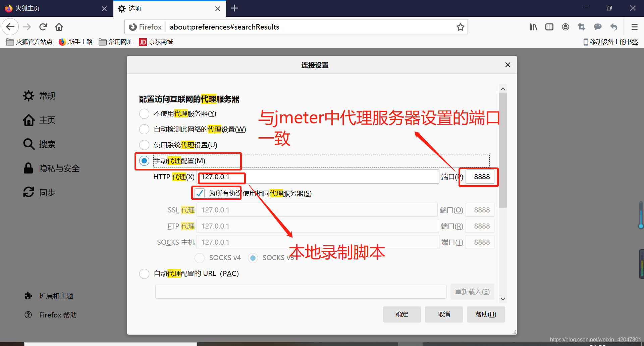Select SOCKS v4 radio option
This screenshot has height=346, width=644.
point(200,258)
